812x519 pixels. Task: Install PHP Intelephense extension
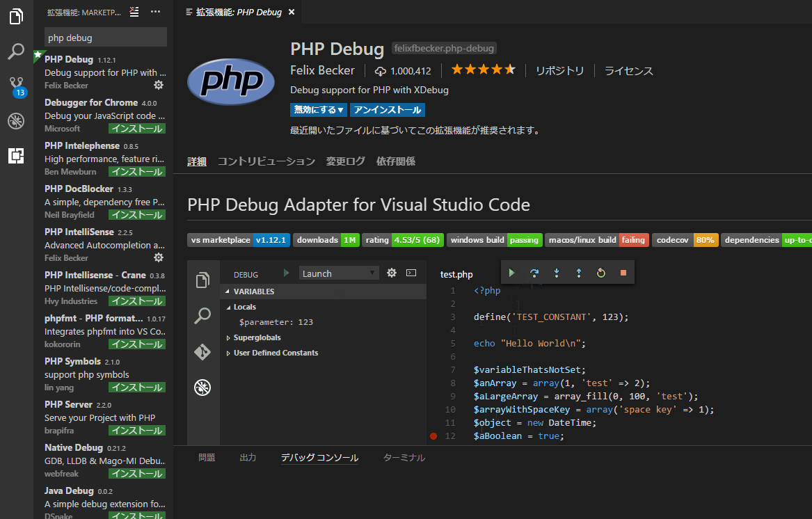click(137, 171)
